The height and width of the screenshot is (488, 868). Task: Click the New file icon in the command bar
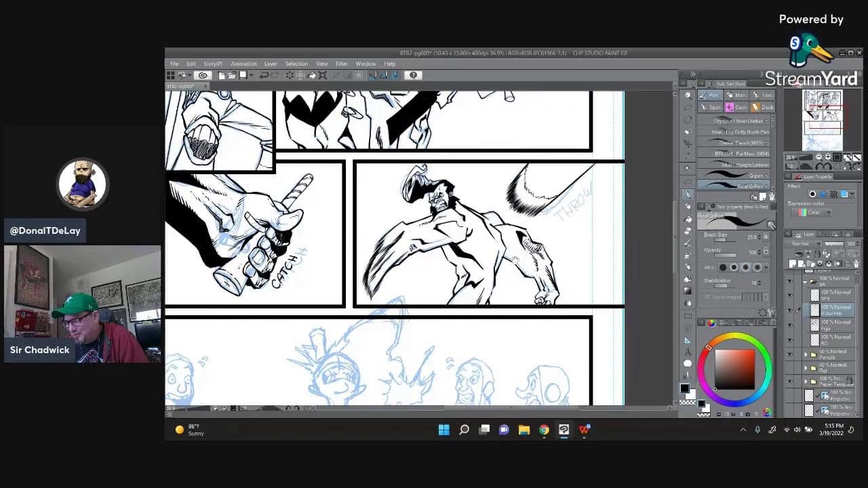[x=222, y=75]
